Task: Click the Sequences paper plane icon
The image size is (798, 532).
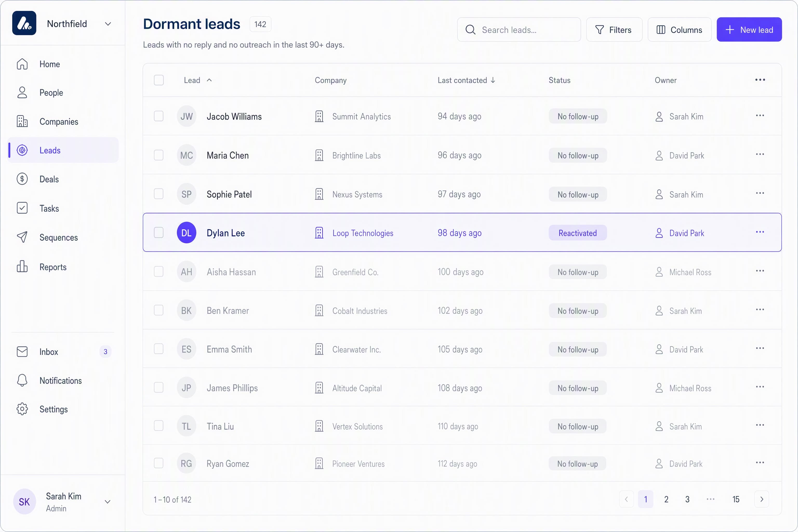Action: [22, 237]
